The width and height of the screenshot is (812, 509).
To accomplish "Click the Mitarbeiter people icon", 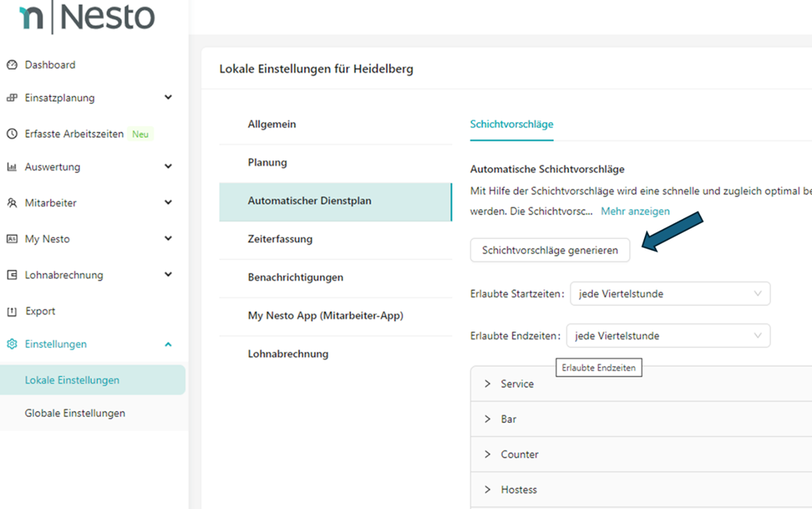I will pyautogui.click(x=12, y=203).
